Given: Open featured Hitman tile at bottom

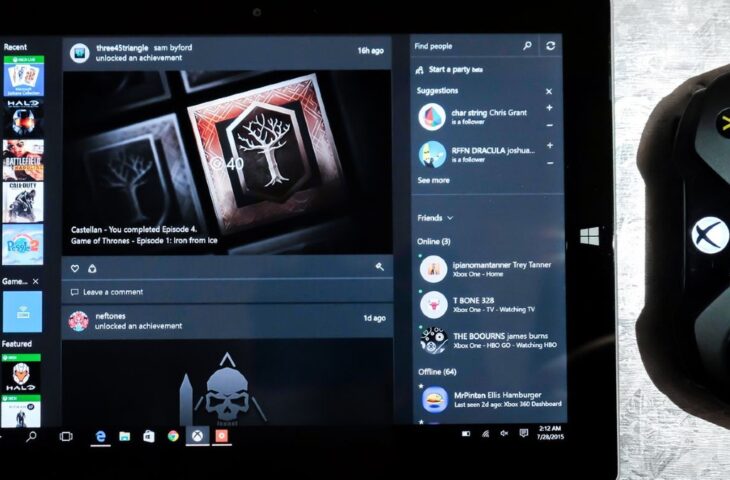Looking at the screenshot, I should pos(21,411).
